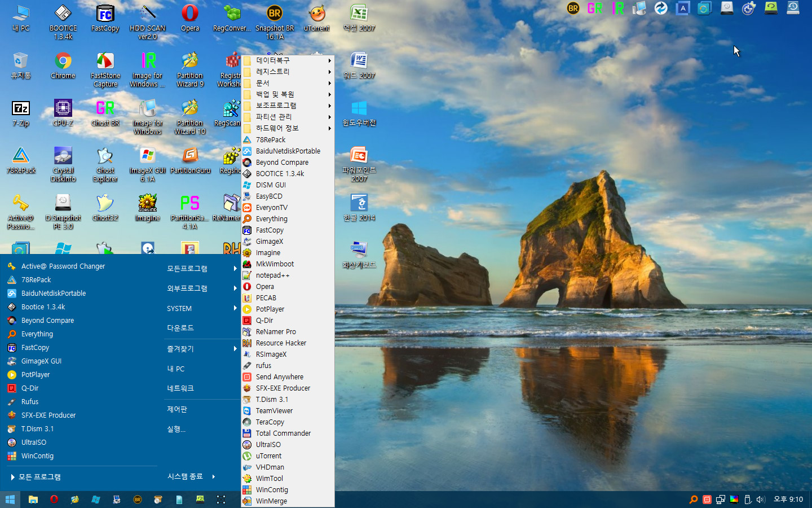Open the BOOTICE 1.3.4k desktop icon
This screenshot has width=812, height=508.
point(63,21)
